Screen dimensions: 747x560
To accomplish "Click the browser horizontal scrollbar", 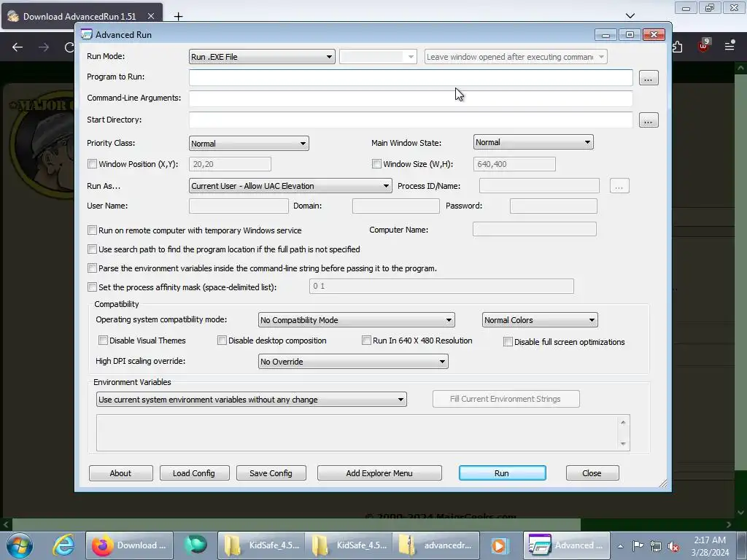I will click(x=295, y=524).
